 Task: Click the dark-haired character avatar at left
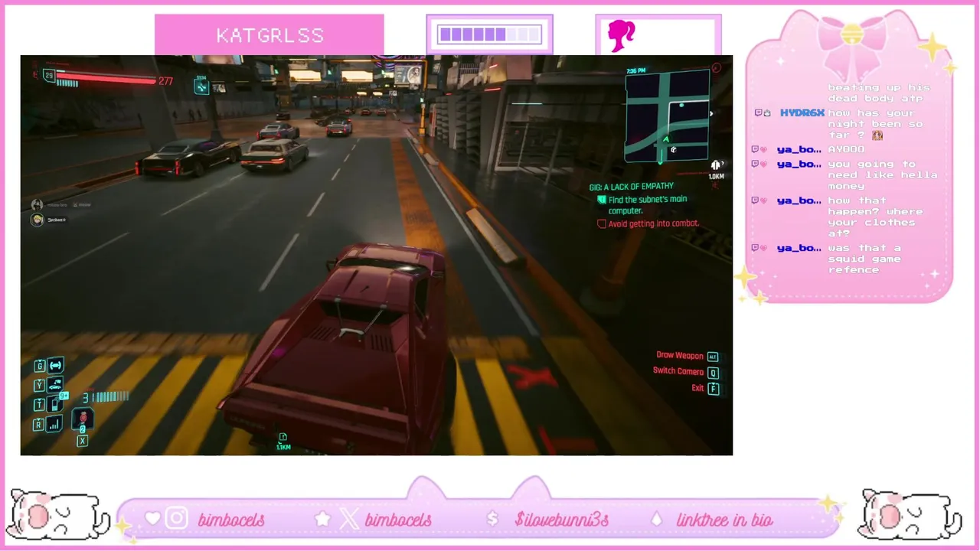coord(37,205)
